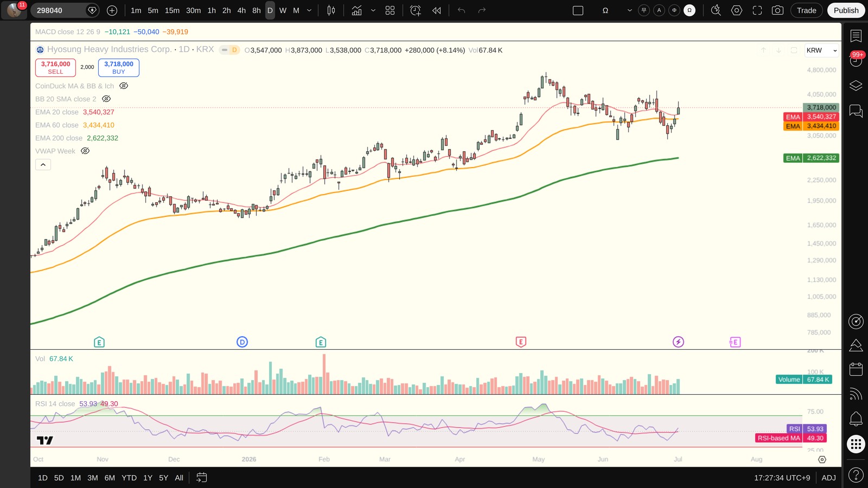Switch to the 6M date range
Viewport: 868px width, 488px height.
(x=110, y=478)
